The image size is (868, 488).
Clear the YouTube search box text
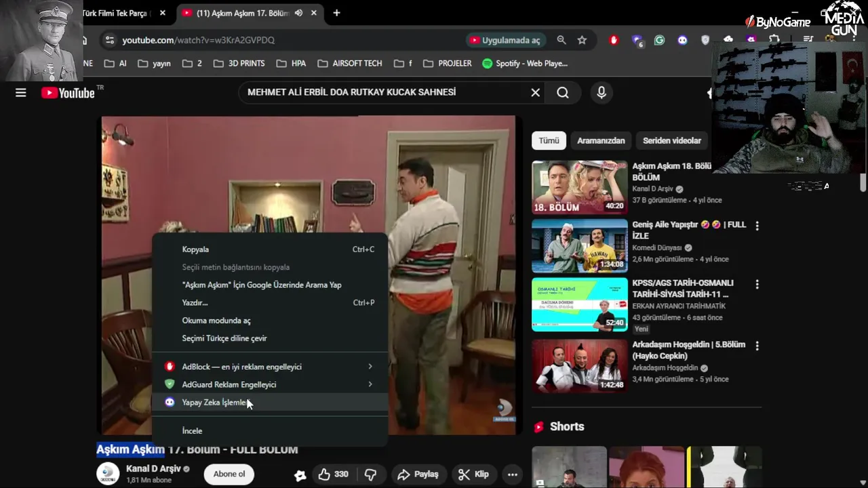coord(535,93)
